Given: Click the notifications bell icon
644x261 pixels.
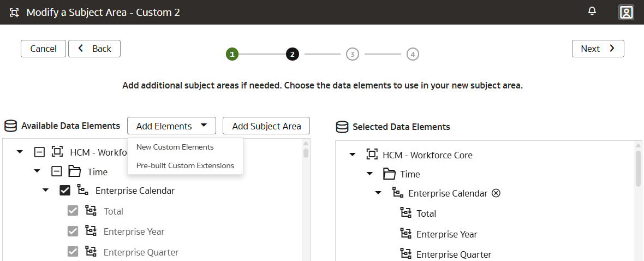Looking at the screenshot, I should (592, 11).
